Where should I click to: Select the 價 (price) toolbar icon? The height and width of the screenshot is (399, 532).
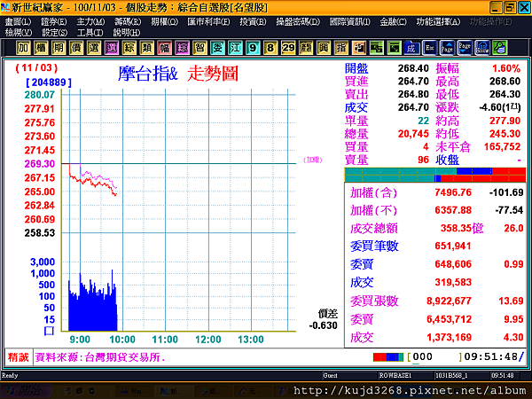76,48
